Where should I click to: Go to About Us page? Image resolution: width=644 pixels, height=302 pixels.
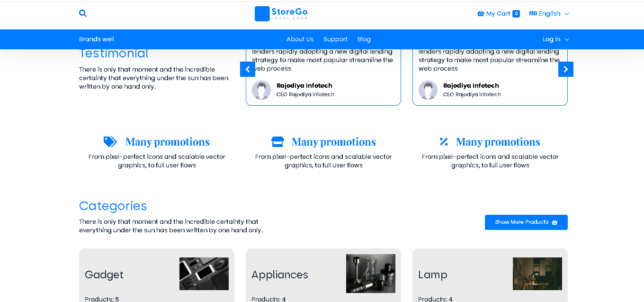point(300,39)
